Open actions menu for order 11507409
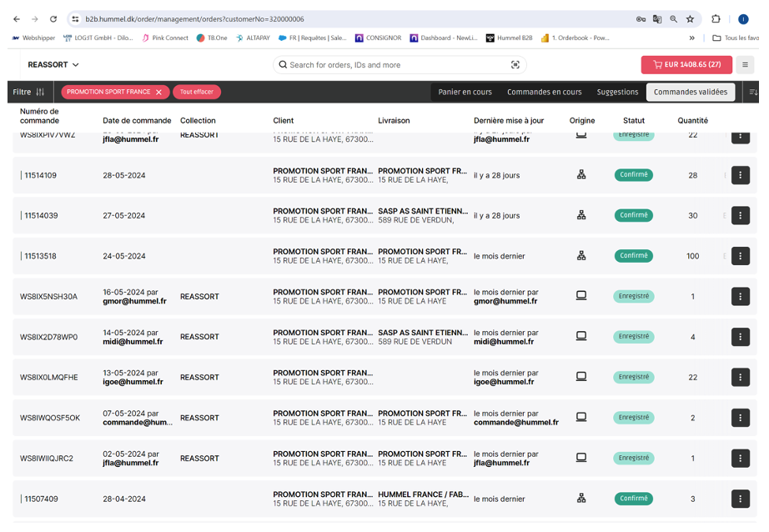Screen dimensions: 769x532 (x=741, y=499)
